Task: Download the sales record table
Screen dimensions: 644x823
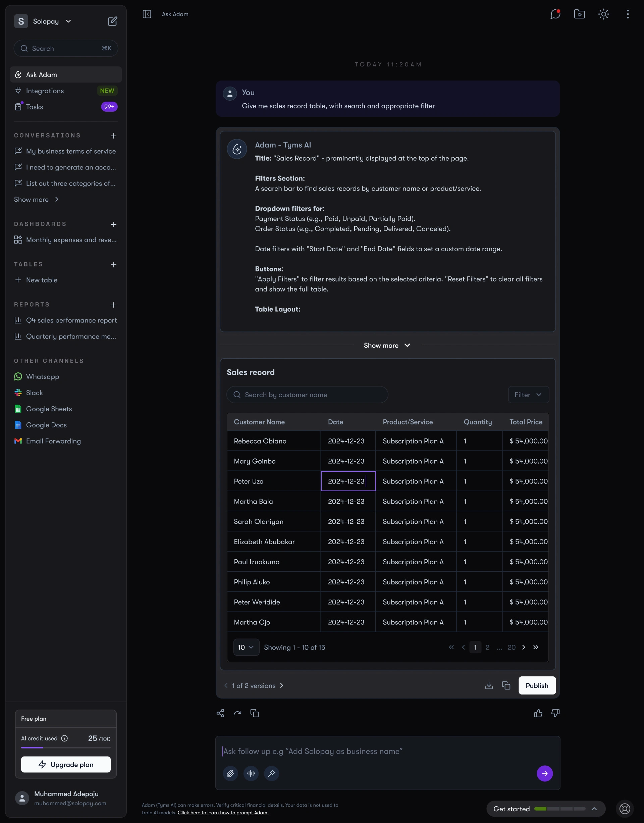Action: (489, 685)
